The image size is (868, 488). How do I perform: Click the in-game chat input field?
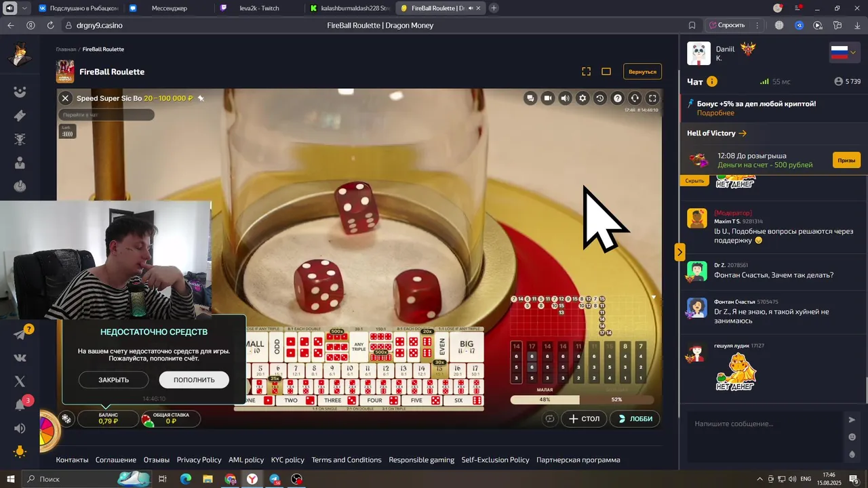click(106, 115)
